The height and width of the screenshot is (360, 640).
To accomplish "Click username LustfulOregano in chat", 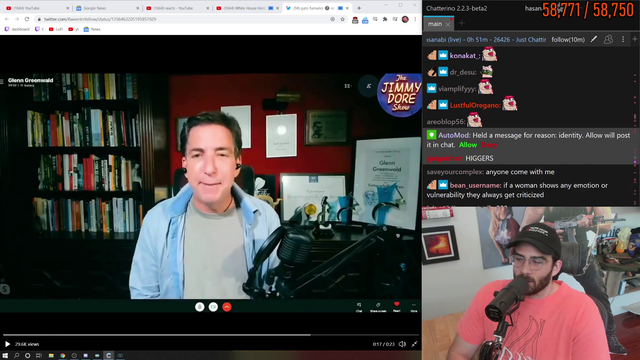I will pos(475,105).
